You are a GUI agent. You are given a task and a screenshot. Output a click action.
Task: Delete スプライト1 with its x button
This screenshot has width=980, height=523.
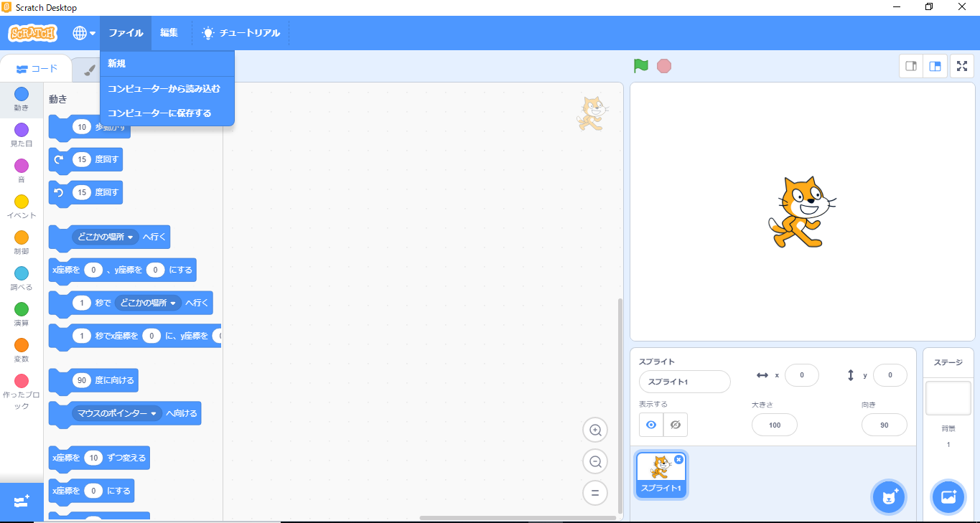coord(679,459)
